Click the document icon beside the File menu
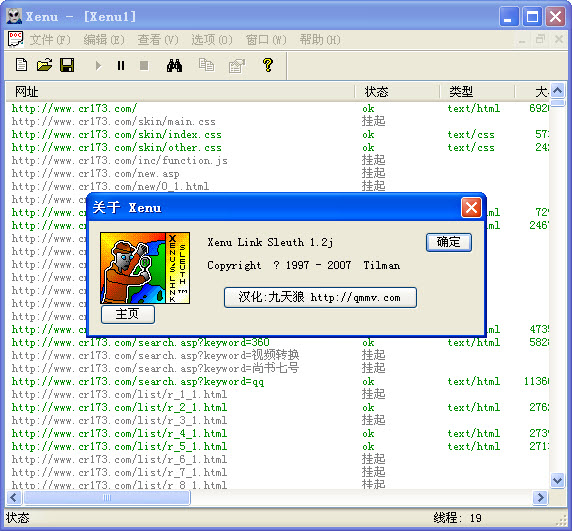The image size is (572, 531). pos(16,39)
